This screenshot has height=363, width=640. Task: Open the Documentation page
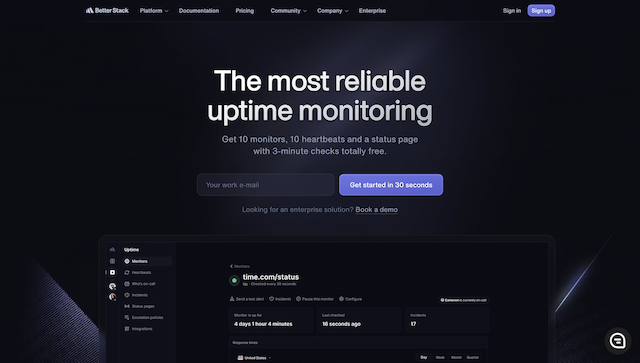pyautogui.click(x=199, y=11)
